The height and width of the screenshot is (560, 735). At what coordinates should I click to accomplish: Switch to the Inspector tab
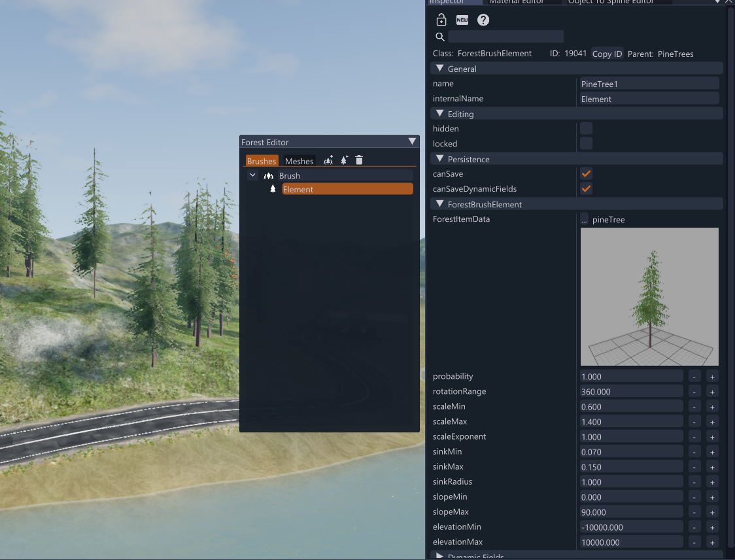coord(454,2)
